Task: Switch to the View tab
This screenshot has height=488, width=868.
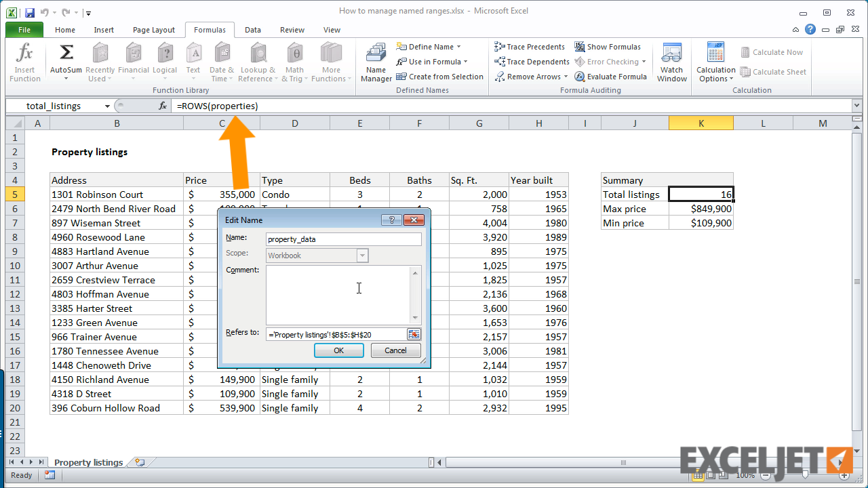Action: pos(332,30)
